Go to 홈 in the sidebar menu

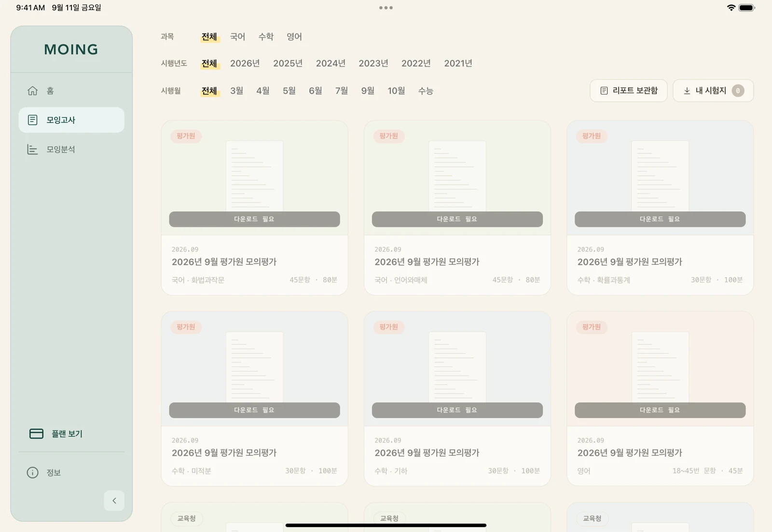[x=71, y=91]
